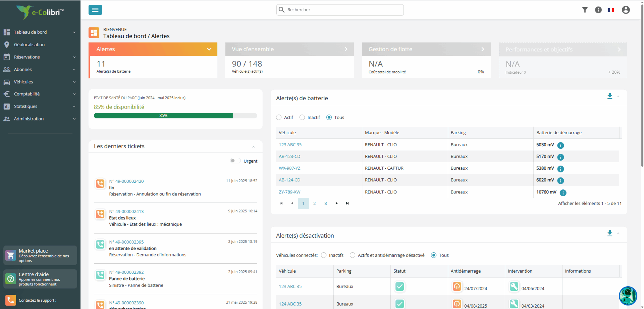Show info for 5380 mV battery
Viewport: 644px width, 309px height.
point(561,169)
